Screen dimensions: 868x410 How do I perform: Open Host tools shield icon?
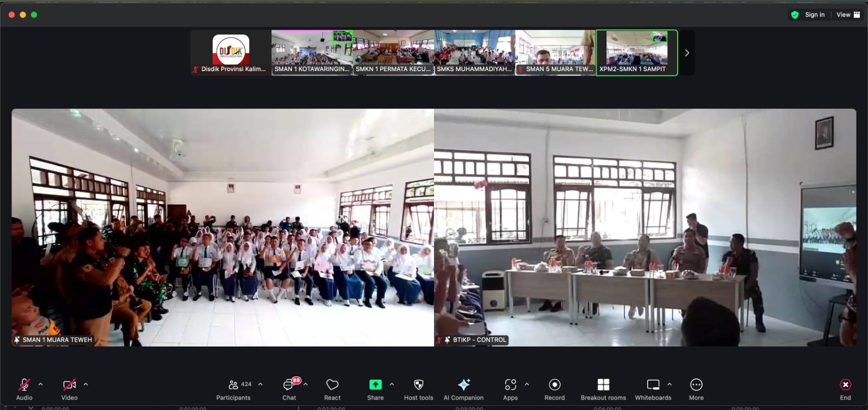[418, 385]
